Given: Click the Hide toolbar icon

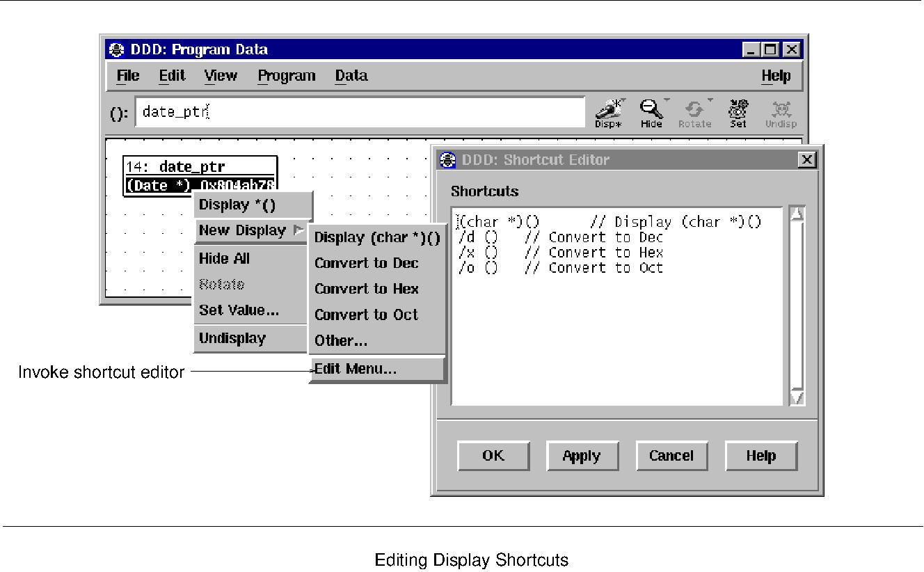Looking at the screenshot, I should pos(651,113).
